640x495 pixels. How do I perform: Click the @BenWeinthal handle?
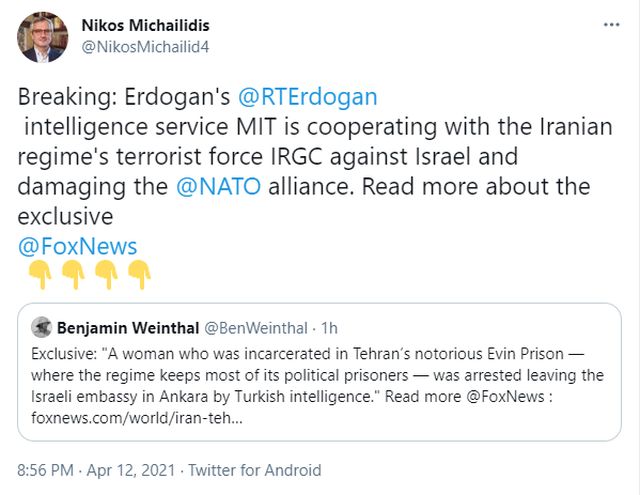(x=254, y=328)
